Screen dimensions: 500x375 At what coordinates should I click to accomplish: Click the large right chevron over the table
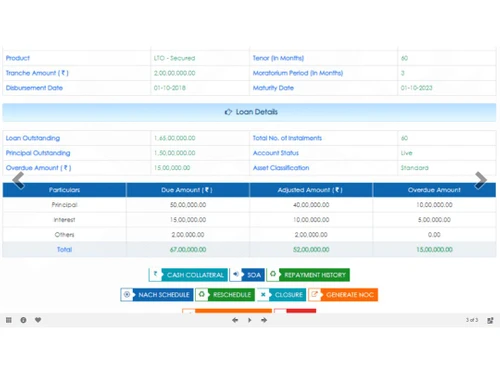[481, 180]
